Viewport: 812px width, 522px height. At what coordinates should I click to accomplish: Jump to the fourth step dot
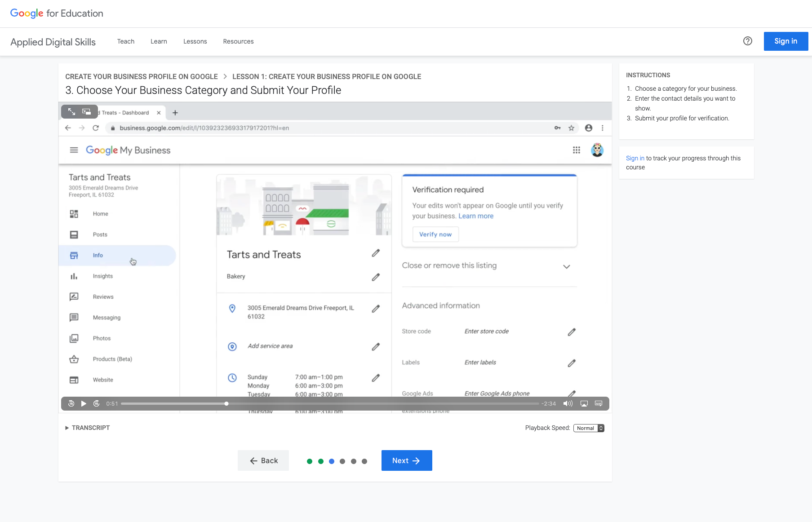[342, 461]
